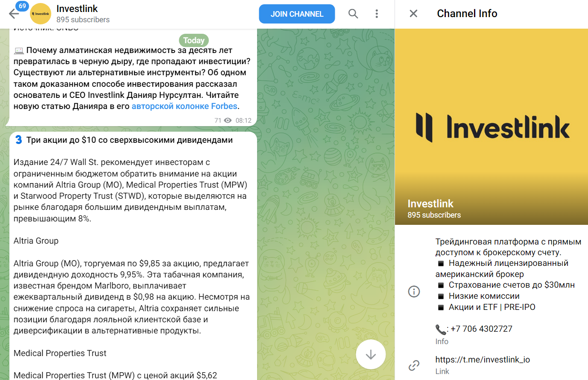Click the Investlink name over the banner
Screen dimensions: 588x380
(x=430, y=203)
